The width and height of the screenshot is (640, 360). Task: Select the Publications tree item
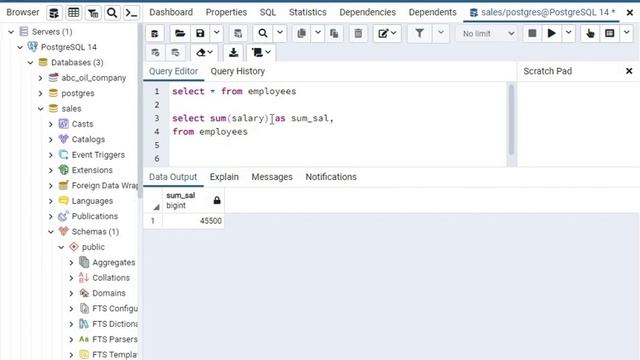coord(95,216)
